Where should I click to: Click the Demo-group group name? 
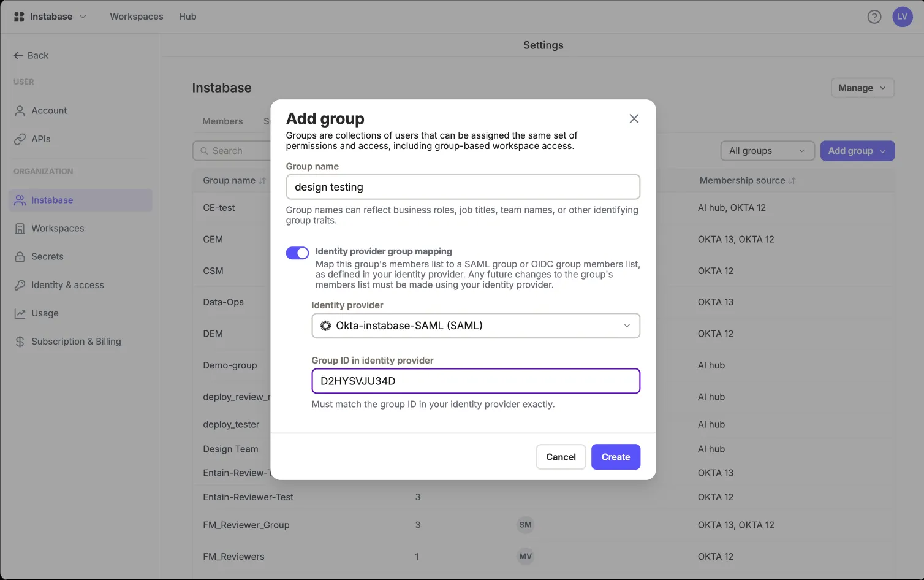pyautogui.click(x=230, y=365)
